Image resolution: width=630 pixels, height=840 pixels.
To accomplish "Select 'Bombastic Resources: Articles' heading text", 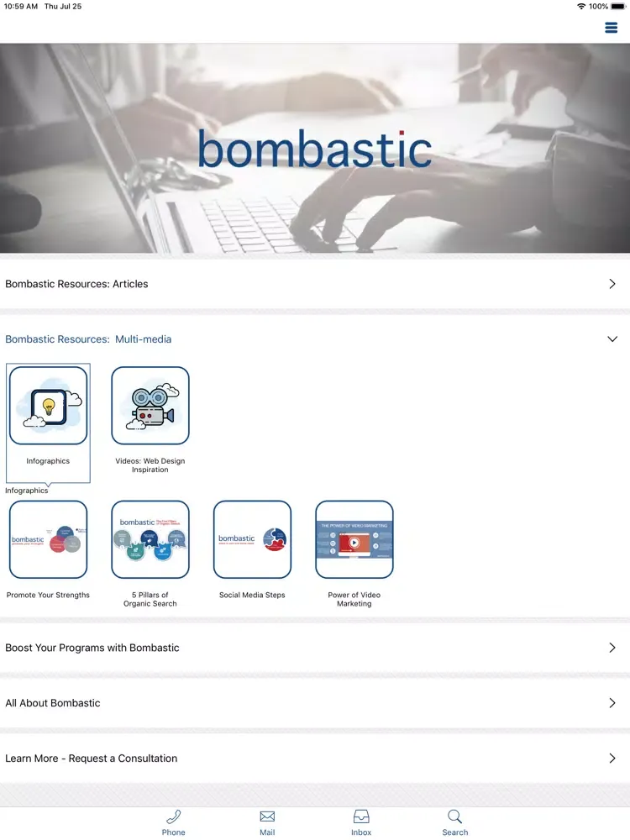I will coord(76,284).
